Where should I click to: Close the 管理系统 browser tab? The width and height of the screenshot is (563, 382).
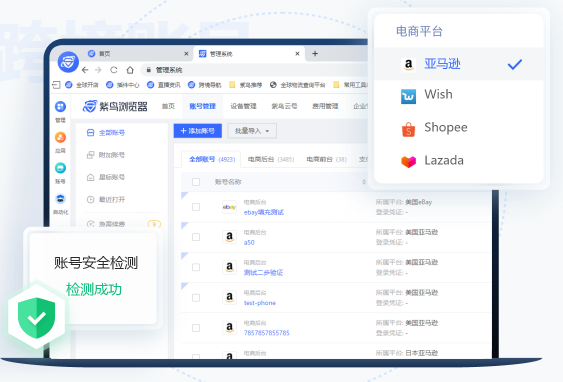point(297,54)
